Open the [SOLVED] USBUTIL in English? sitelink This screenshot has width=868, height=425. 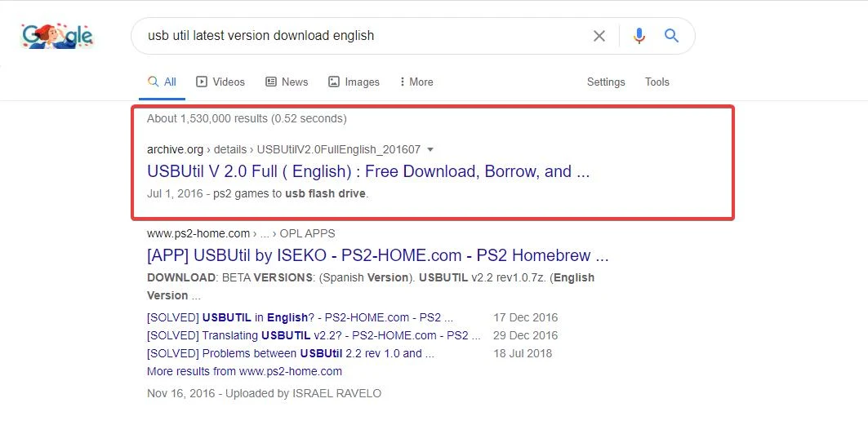300,318
